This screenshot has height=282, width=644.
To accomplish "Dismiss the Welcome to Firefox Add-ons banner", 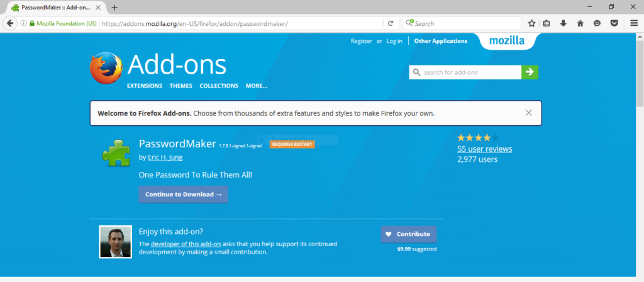I will pos(528,113).
